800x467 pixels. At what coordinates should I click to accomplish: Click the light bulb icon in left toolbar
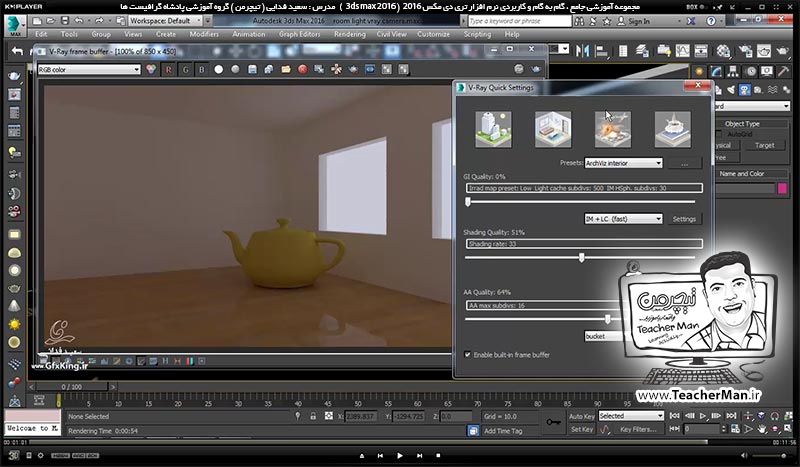tap(14, 152)
